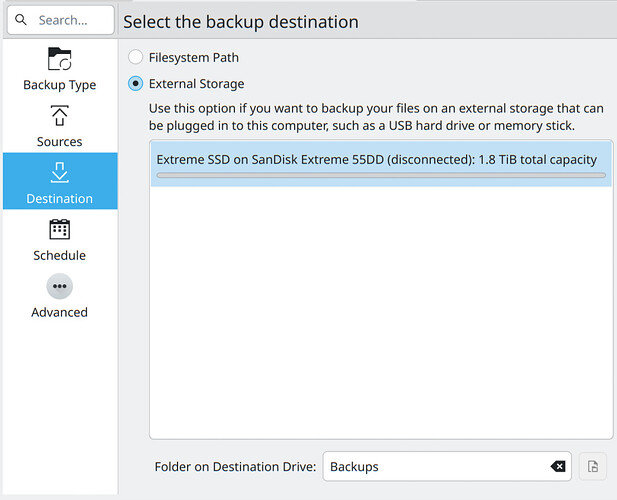Show the Advanced page label

click(x=59, y=313)
